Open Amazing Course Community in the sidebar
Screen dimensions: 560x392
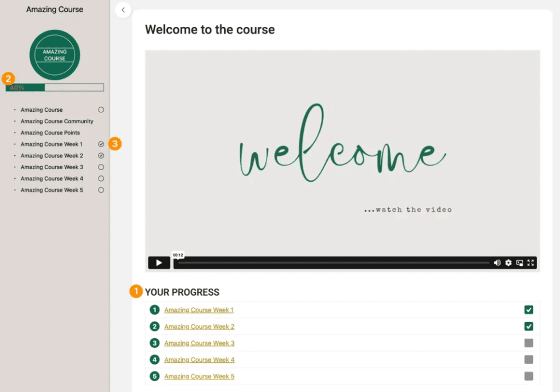coord(57,121)
